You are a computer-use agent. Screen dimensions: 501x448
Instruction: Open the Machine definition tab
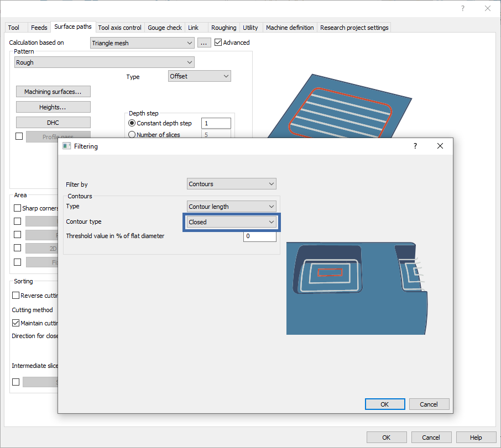point(290,28)
